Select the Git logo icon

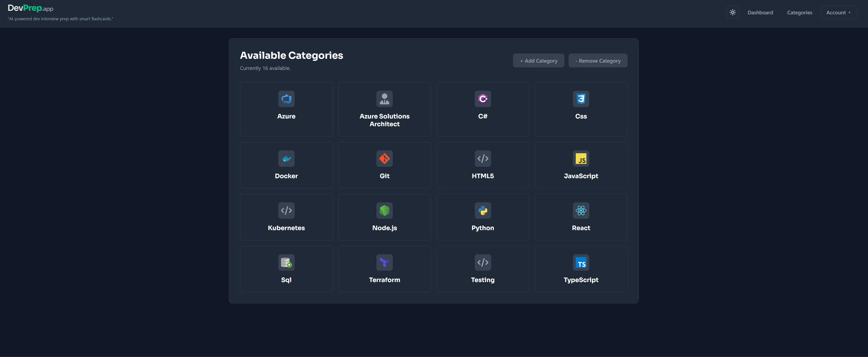click(x=384, y=158)
